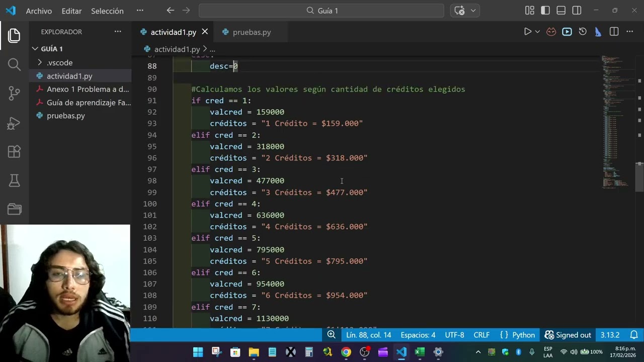This screenshot has width=644, height=362.
Task: Change indentation via Espacios: 4
Action: click(418, 335)
